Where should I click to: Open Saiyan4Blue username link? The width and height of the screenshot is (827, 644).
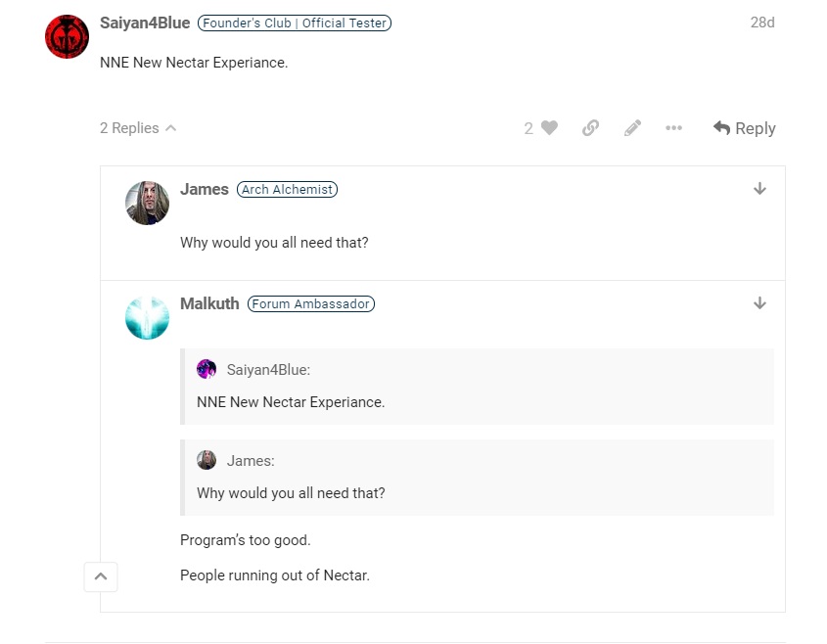(x=145, y=23)
